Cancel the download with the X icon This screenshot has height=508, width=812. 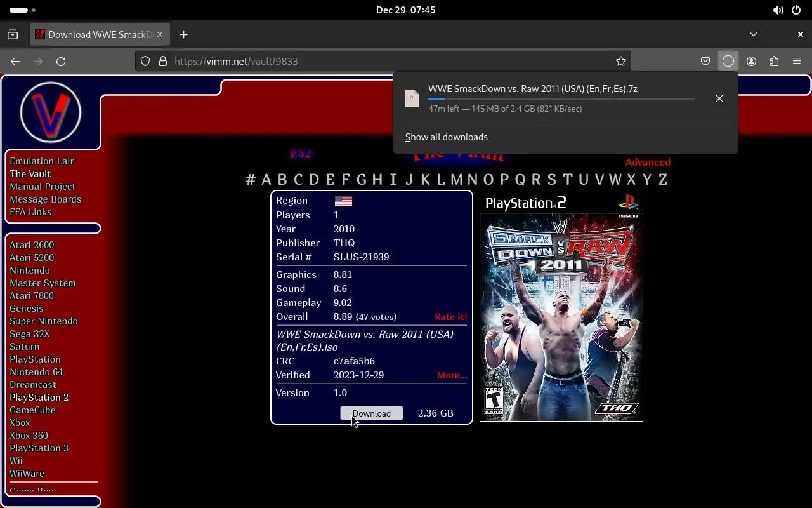click(x=719, y=98)
